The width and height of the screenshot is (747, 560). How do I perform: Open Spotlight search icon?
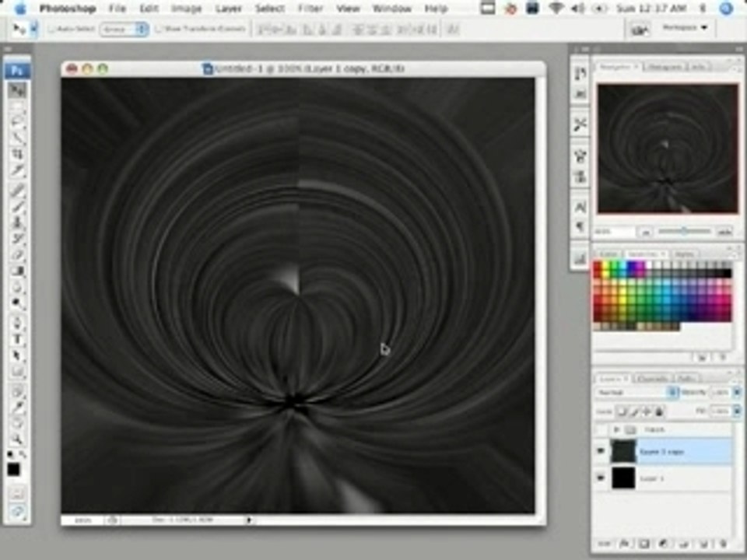(726, 8)
